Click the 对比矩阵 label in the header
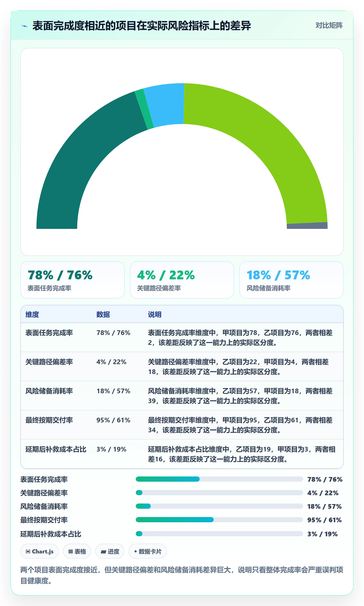364x606 pixels. [329, 25]
